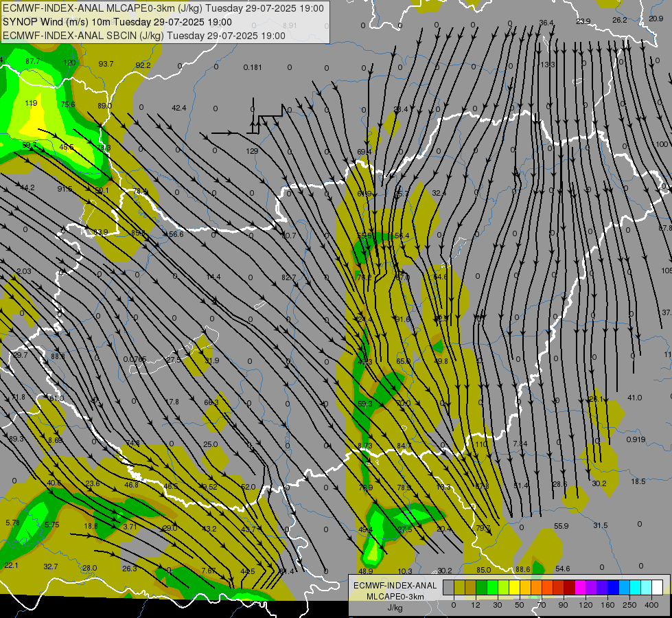This screenshot has height=618, width=672.
Task: Click the map value 110
Action: (481, 444)
